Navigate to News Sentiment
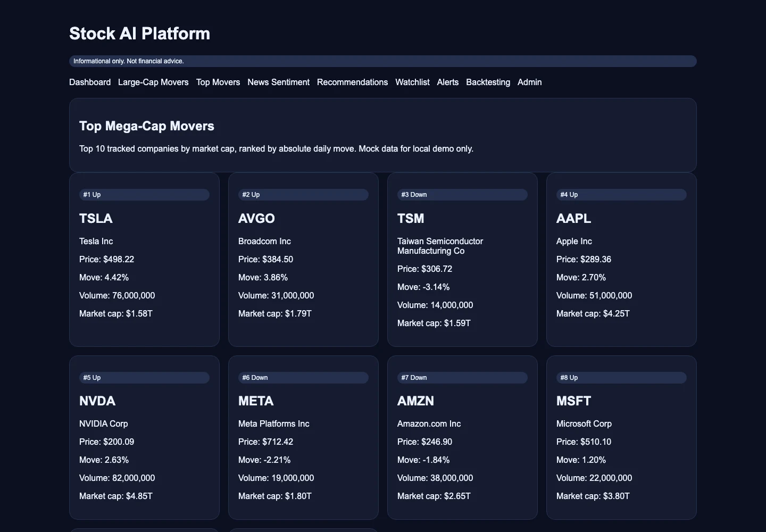The width and height of the screenshot is (766, 532). (278, 82)
